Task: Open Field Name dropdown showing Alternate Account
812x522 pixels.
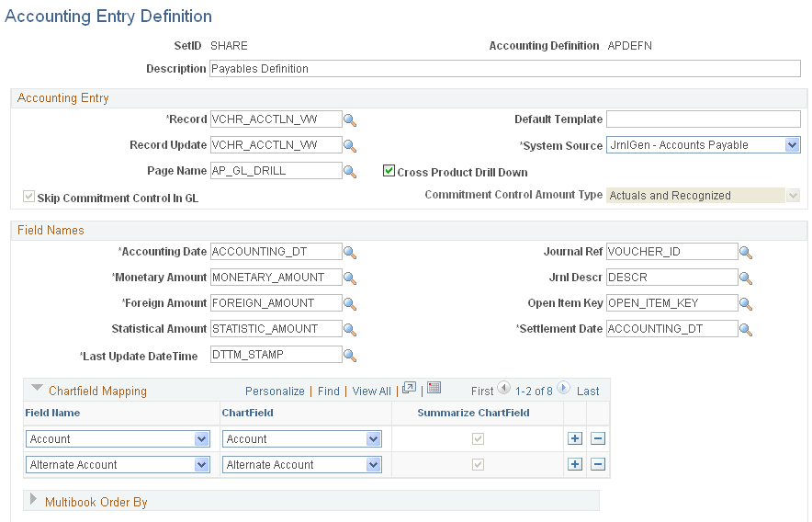Action: pos(118,464)
